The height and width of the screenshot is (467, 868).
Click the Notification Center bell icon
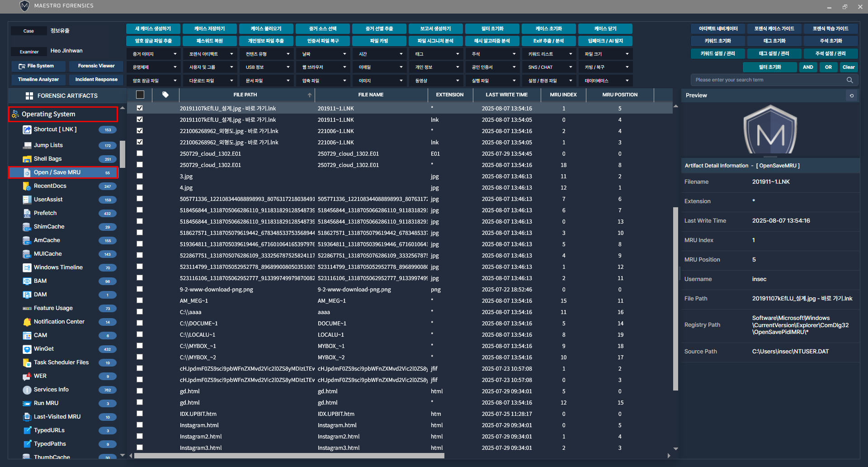(x=27, y=322)
